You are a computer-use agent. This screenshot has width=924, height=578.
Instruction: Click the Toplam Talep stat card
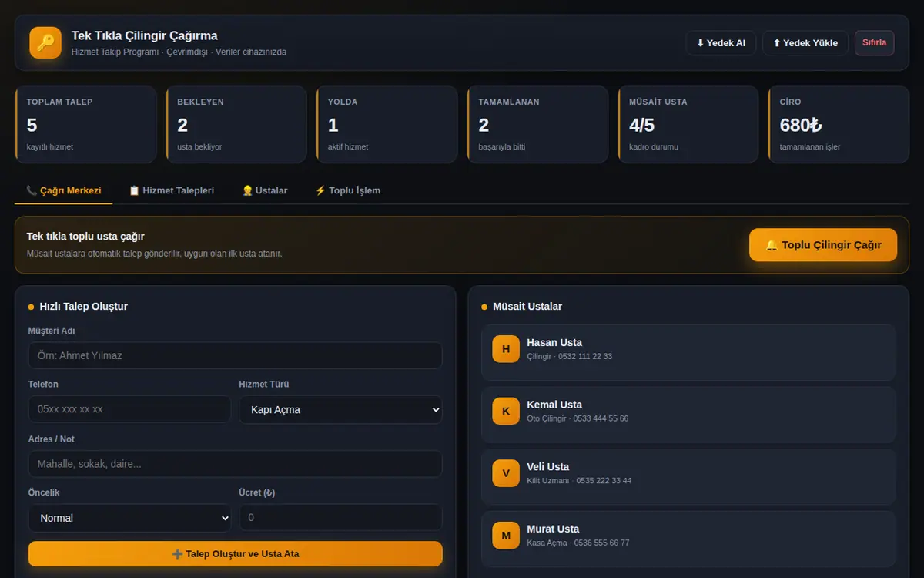(85, 124)
